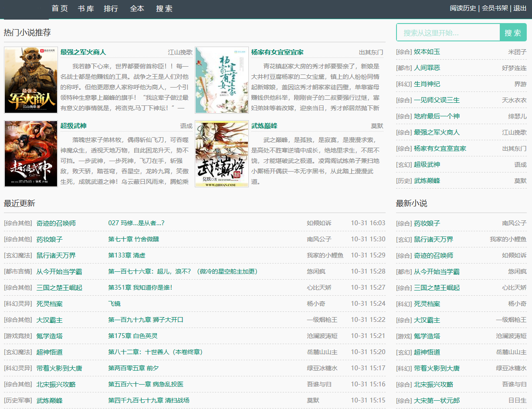Viewport: 532px width, 409px height.
Task: Open latest chapter 飞镜 of 死灵档案
Action: click(x=114, y=303)
